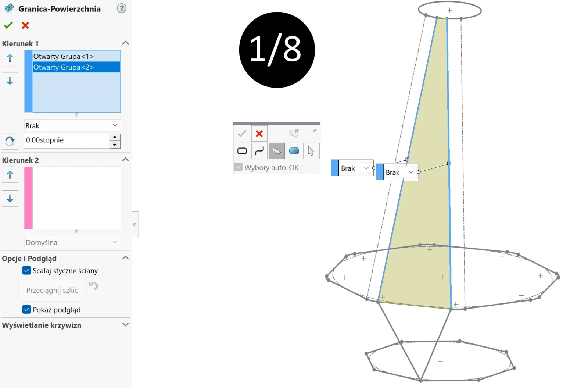Click blue swatch on left Brak callout
Screen dimensions: 588x388
pyautogui.click(x=335, y=168)
